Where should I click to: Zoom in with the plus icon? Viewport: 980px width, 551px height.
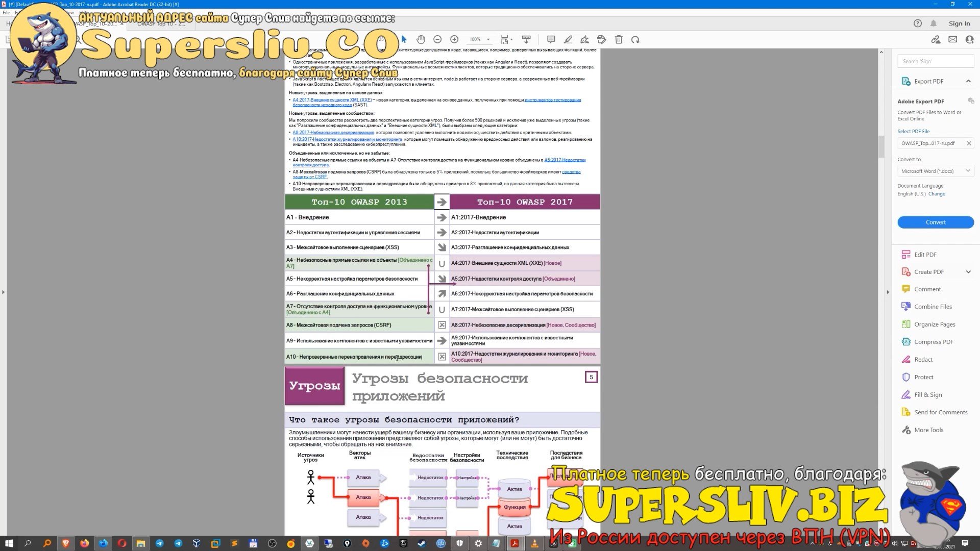454,39
